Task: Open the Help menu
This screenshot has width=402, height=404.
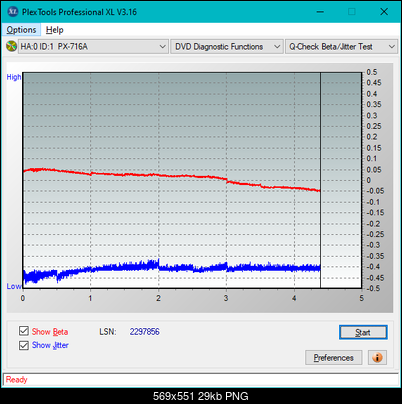Action: pyautogui.click(x=54, y=30)
